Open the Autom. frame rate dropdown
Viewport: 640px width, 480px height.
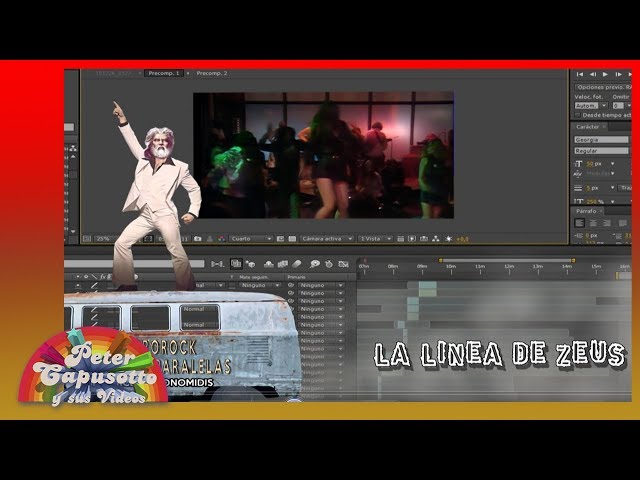coord(604,106)
